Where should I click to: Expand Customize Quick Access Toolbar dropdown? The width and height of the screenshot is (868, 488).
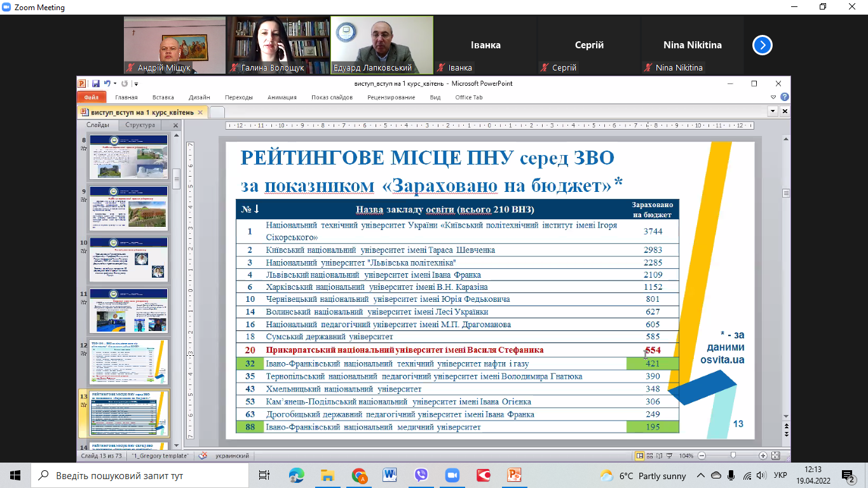(x=136, y=84)
